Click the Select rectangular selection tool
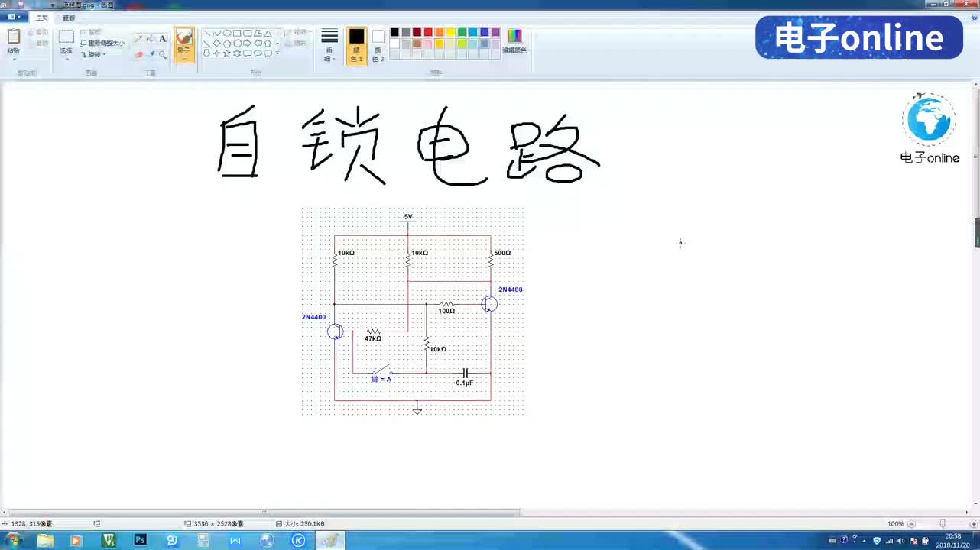 [x=67, y=37]
